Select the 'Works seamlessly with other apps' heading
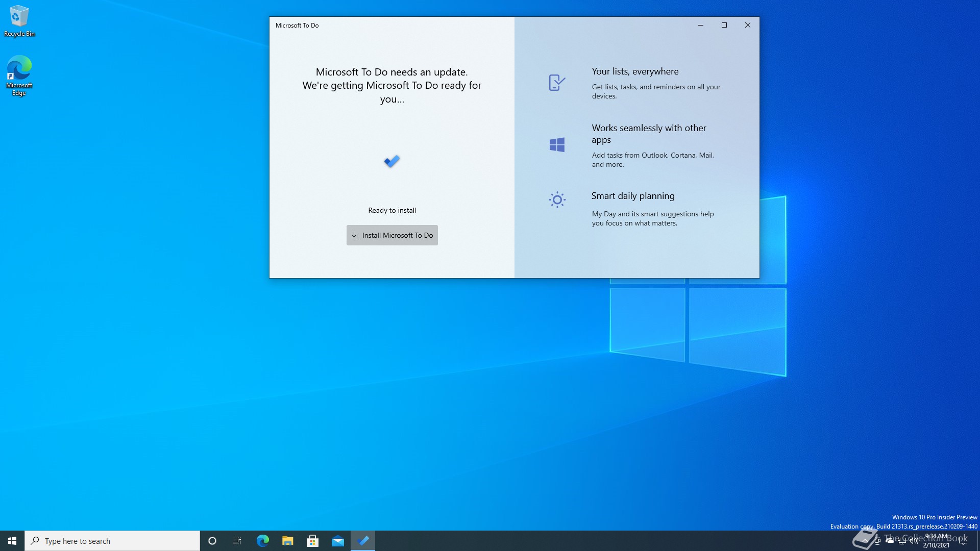The image size is (980, 551). tap(649, 134)
